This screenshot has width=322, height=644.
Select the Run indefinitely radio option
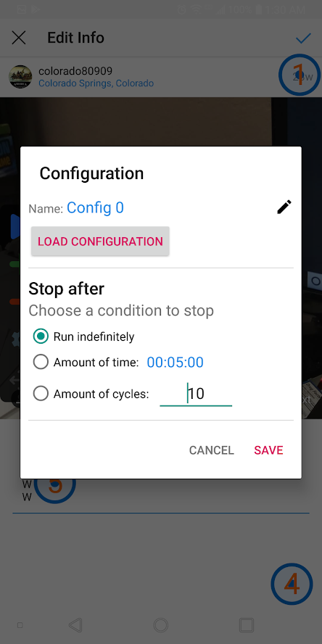[41, 337]
